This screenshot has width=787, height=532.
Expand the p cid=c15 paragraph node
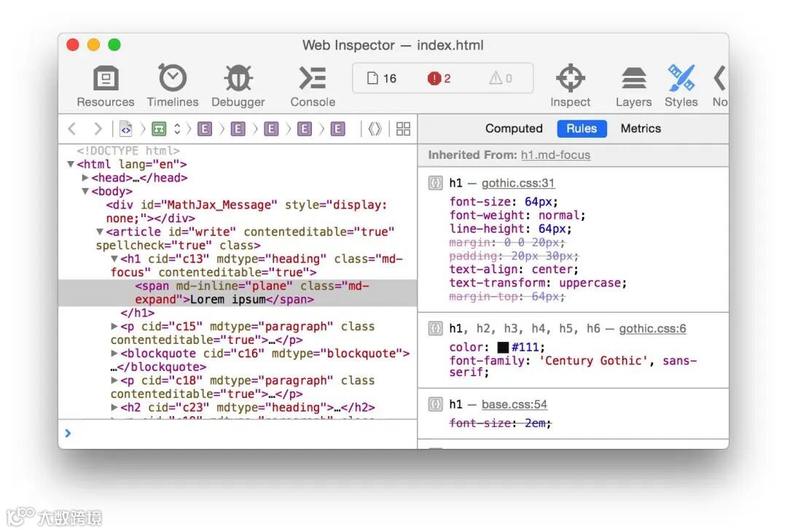coord(114,326)
